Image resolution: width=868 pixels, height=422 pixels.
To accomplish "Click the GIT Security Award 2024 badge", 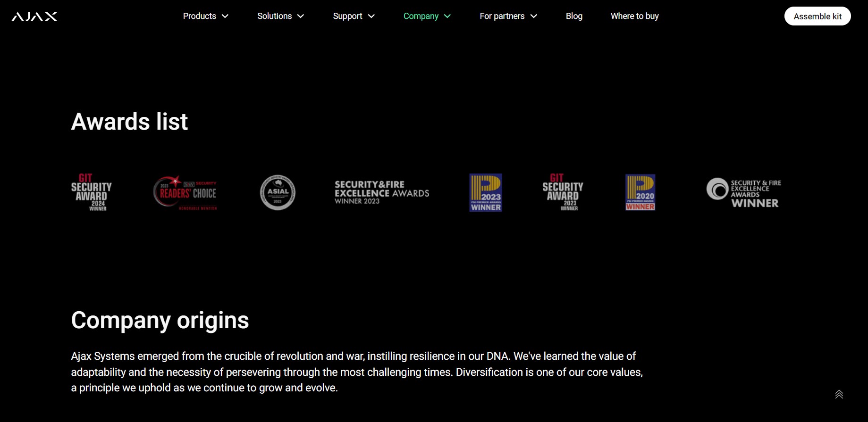I will 92,192.
